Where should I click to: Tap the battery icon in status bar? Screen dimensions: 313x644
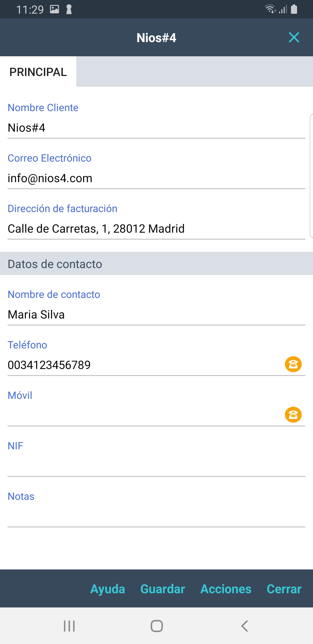pos(294,9)
